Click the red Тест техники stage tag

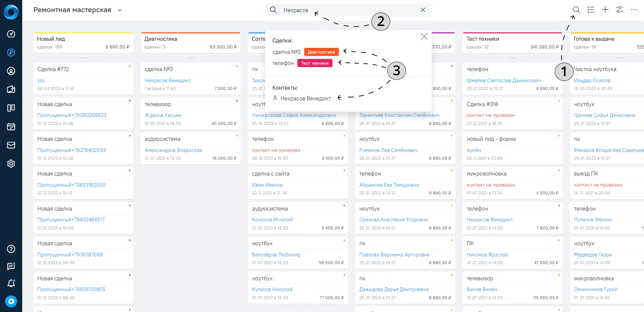point(315,63)
